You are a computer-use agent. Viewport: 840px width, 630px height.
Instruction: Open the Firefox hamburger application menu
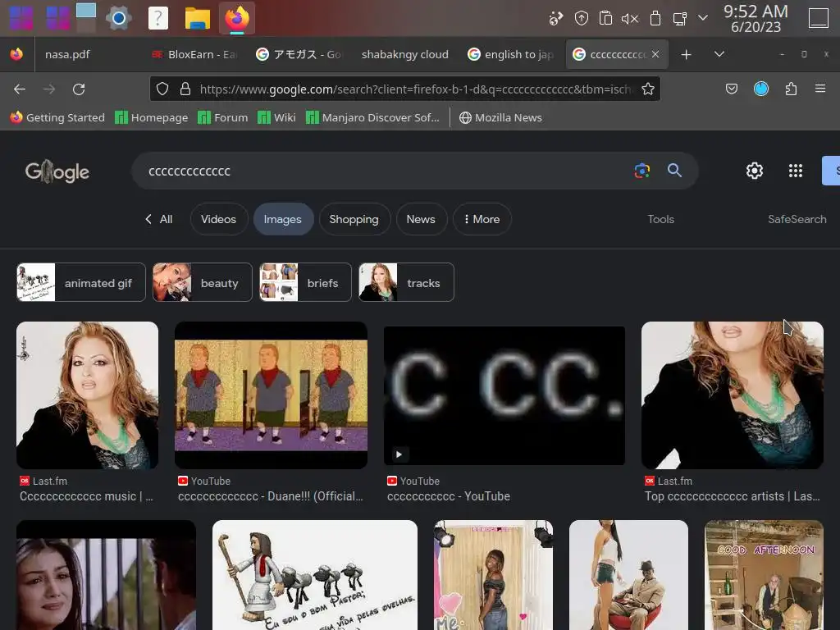[x=820, y=89]
